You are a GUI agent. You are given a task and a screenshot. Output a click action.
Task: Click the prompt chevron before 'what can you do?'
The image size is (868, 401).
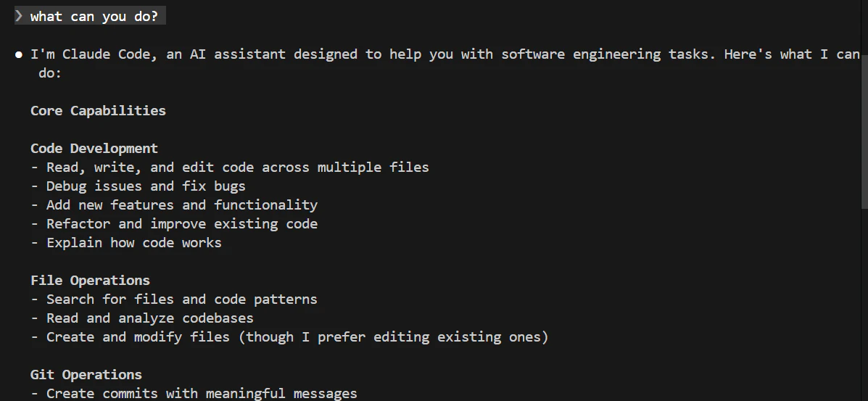[19, 16]
